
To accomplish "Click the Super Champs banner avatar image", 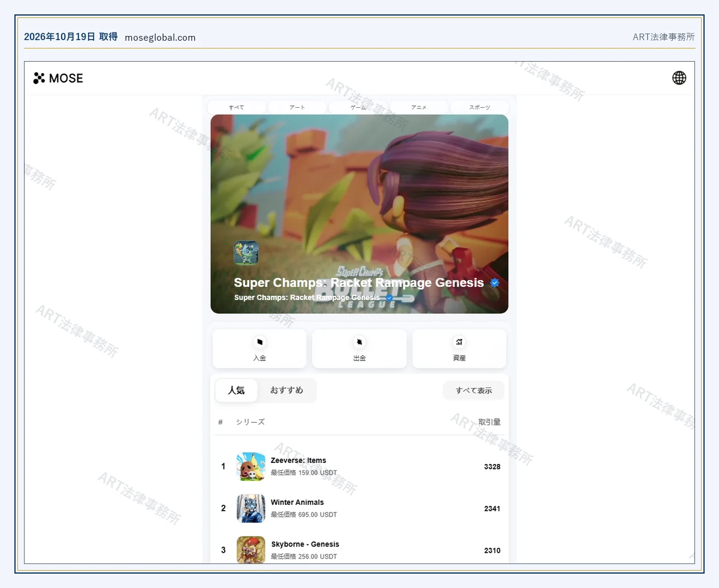I will click(x=246, y=253).
